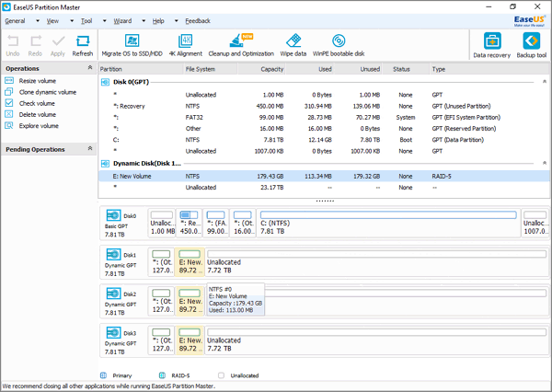
Task: Select Disk0 Recovery 450.0 block
Action: (x=189, y=223)
